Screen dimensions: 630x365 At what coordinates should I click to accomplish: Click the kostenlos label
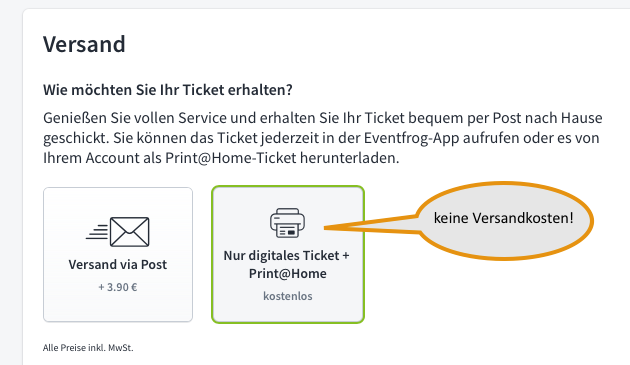point(288,296)
